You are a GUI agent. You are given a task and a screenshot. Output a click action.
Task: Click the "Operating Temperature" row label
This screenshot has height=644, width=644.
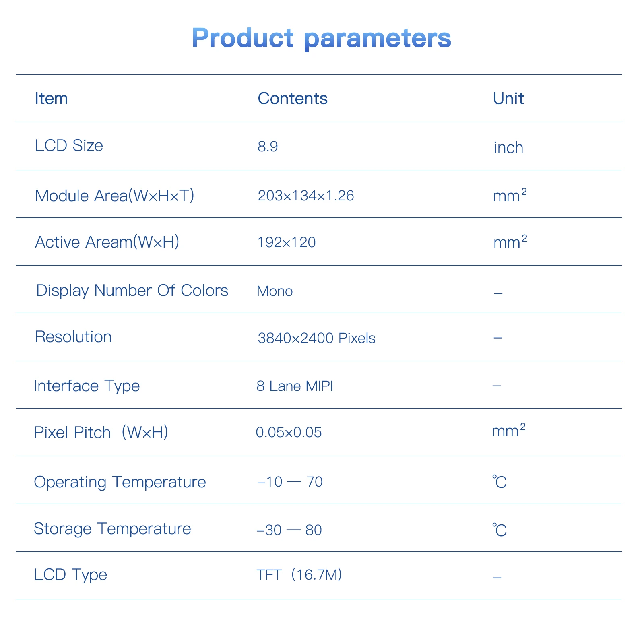(x=120, y=482)
